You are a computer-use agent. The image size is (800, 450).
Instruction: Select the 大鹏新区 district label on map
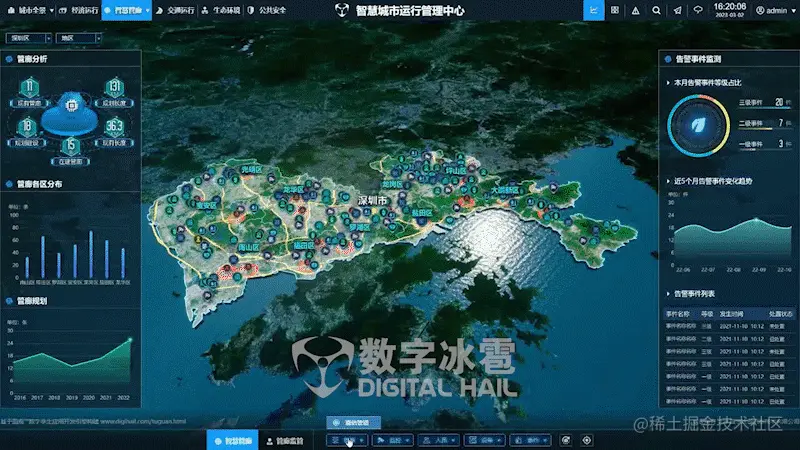point(505,190)
